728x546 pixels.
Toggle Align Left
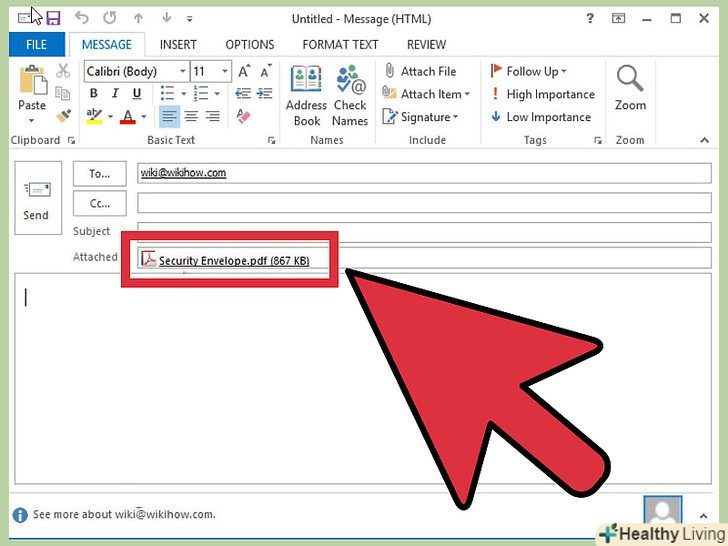coord(169,116)
